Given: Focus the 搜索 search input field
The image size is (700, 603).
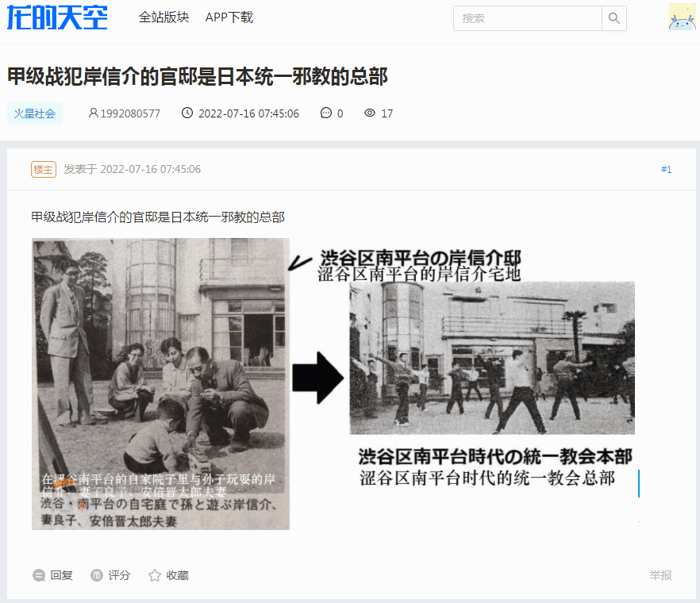Looking at the screenshot, I should pyautogui.click(x=528, y=18).
